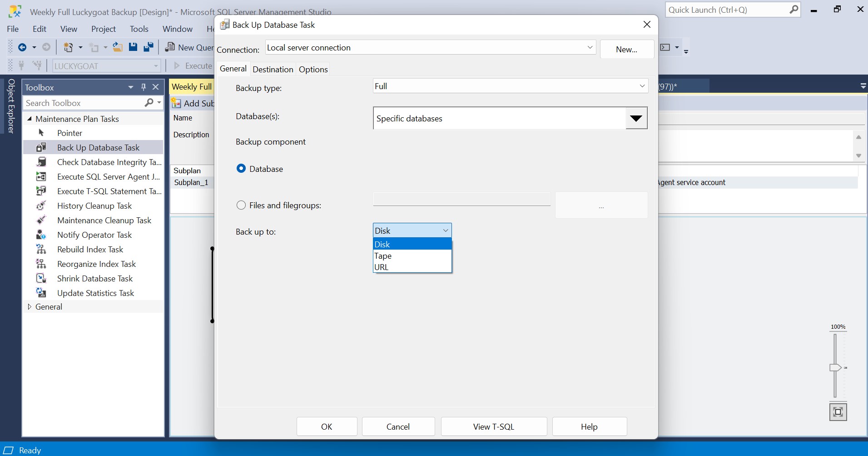The width and height of the screenshot is (868, 456).
Task: Expand the General toolbox group
Action: coord(30,307)
